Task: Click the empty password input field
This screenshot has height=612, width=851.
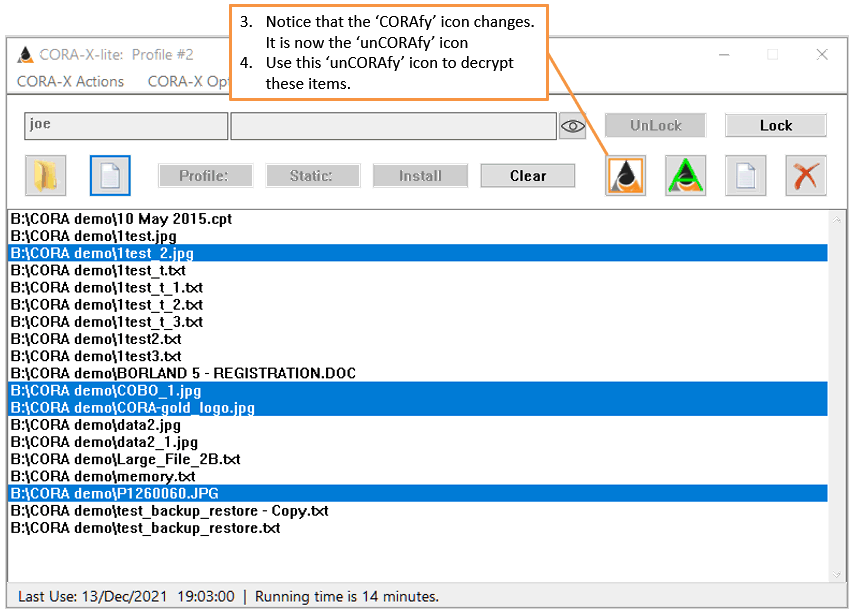Action: pyautogui.click(x=393, y=126)
